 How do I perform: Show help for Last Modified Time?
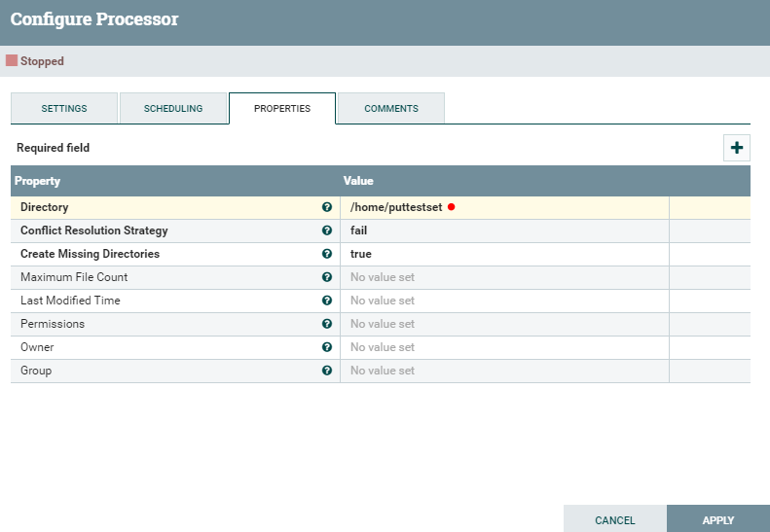(326, 301)
